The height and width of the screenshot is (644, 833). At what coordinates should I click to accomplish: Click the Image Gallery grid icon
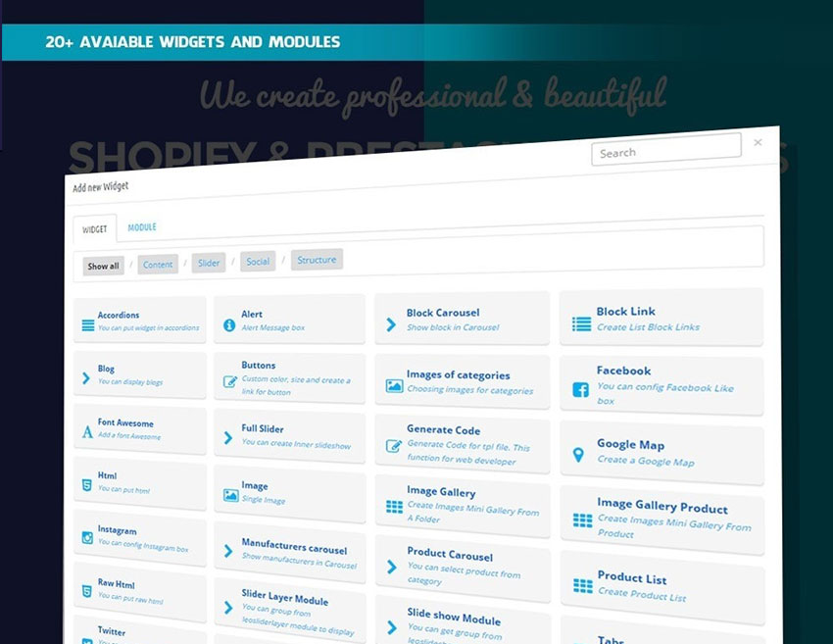click(394, 507)
